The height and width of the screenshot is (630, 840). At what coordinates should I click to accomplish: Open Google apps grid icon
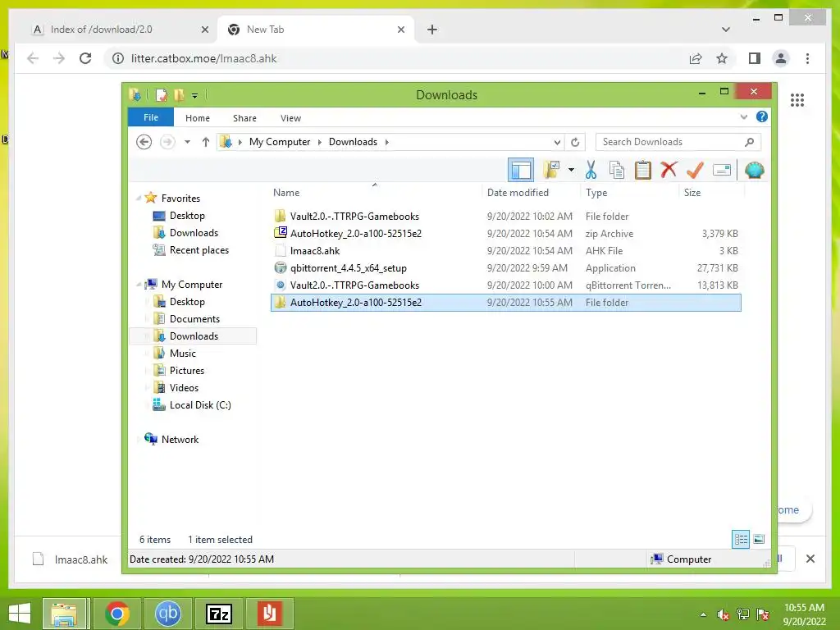[797, 99]
